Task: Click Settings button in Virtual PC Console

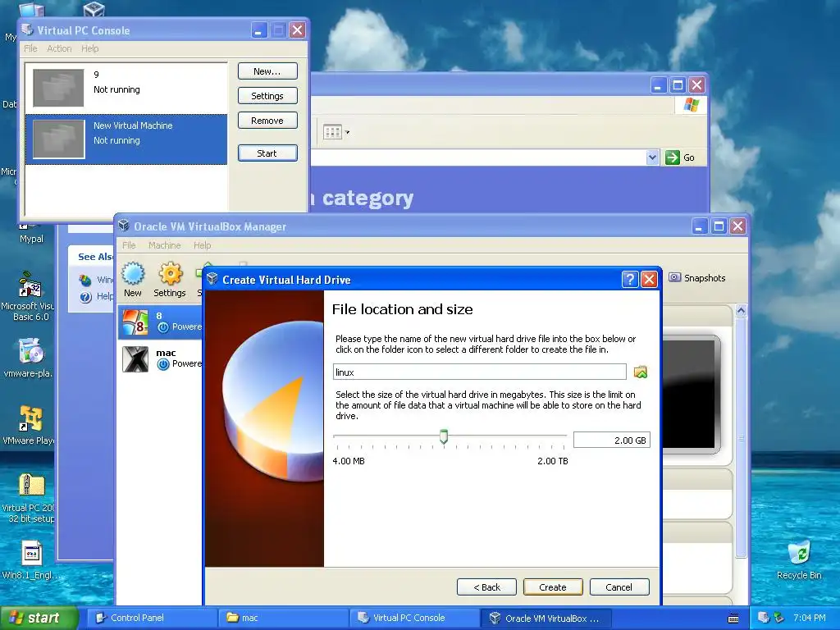Action: click(267, 96)
